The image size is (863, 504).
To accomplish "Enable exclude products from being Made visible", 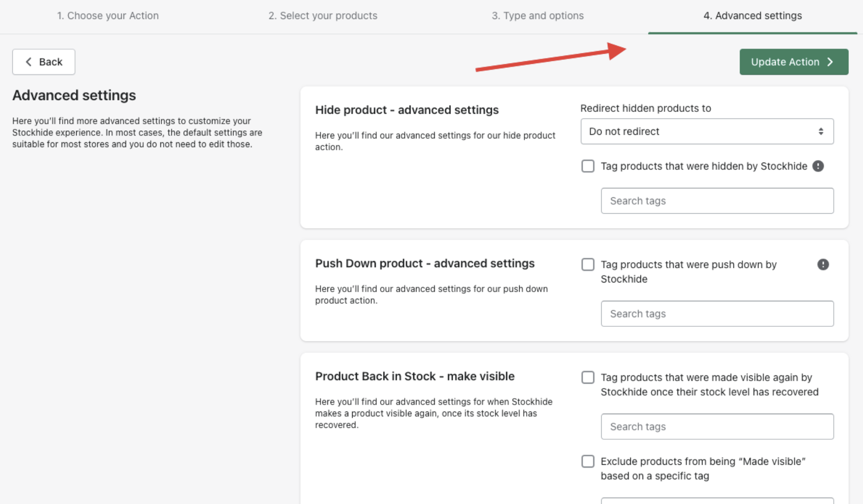I will 588,461.
